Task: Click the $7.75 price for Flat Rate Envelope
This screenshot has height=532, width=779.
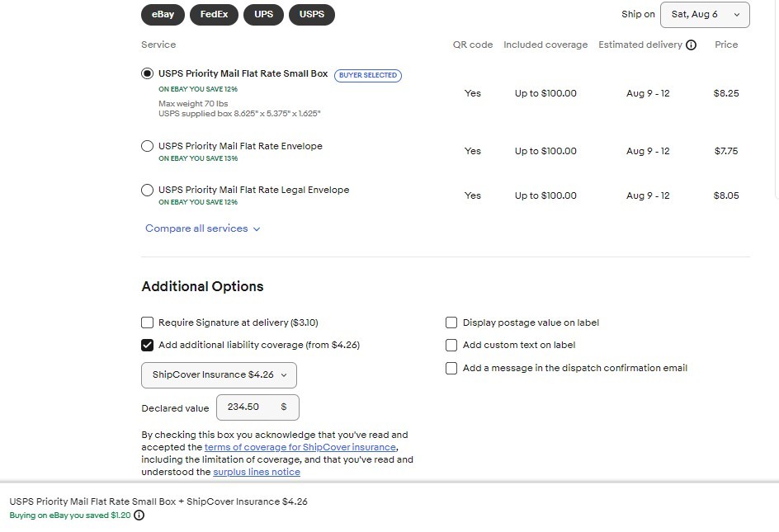Action: 726,151
